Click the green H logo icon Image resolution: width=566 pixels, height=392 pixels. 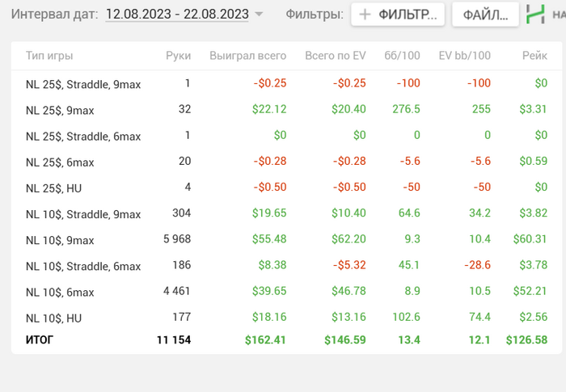(x=535, y=15)
